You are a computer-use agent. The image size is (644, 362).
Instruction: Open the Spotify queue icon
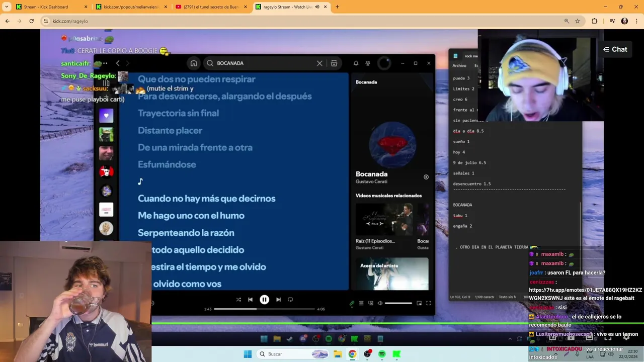click(x=361, y=303)
